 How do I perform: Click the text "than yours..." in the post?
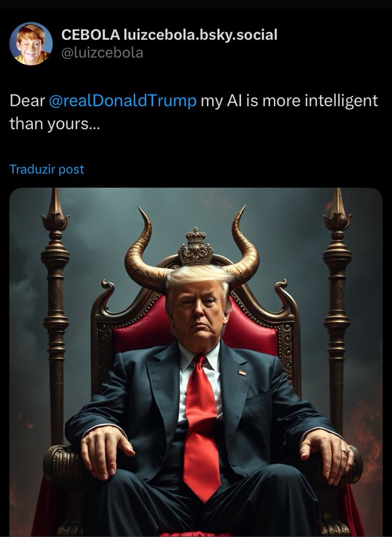55,124
